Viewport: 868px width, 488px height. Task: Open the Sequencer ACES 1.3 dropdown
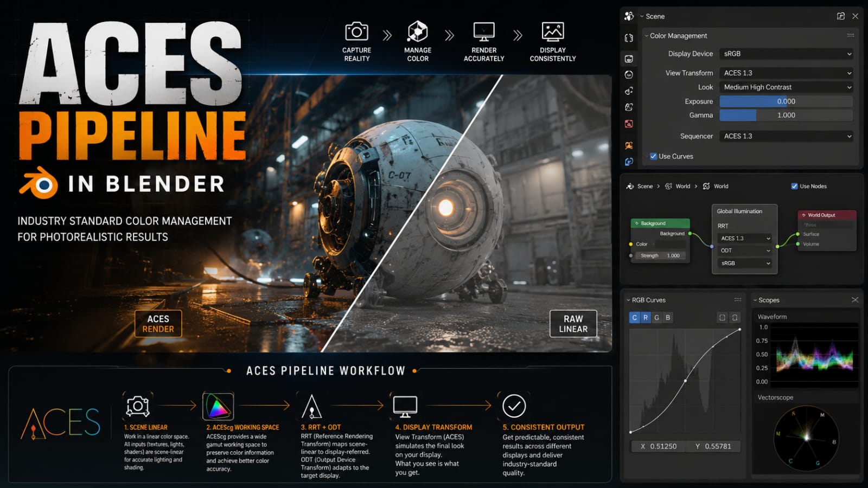point(786,136)
